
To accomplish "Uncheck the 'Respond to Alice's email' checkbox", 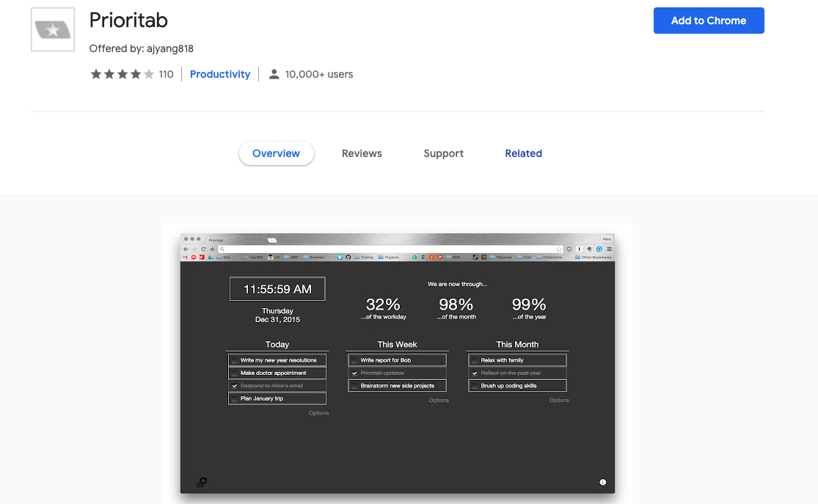I will click(x=235, y=386).
